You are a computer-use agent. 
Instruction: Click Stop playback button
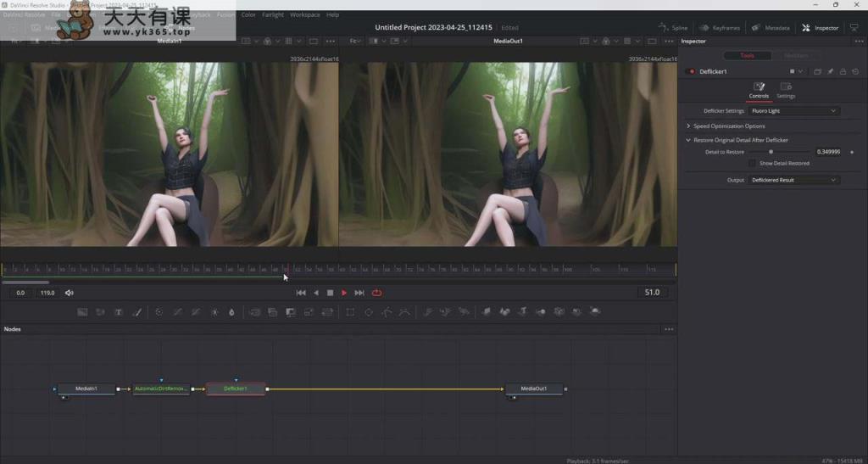[330, 293]
